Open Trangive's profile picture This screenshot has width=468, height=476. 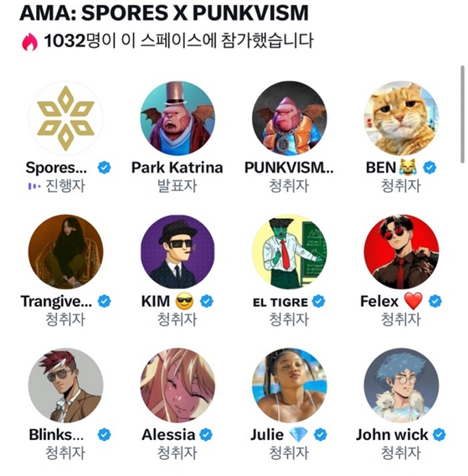click(x=65, y=252)
